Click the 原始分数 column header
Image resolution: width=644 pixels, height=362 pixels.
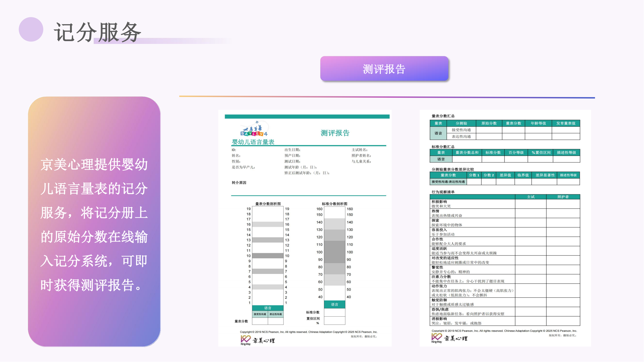click(x=489, y=123)
